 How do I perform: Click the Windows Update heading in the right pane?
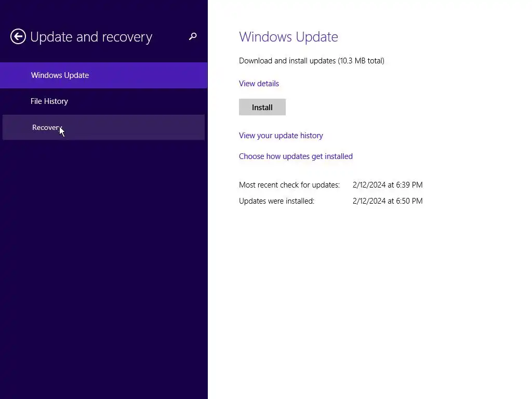click(x=288, y=37)
